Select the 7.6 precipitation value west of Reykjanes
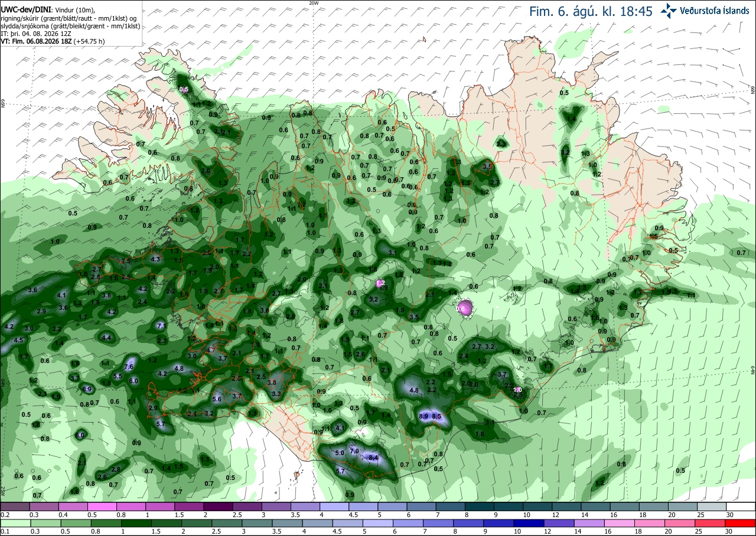This screenshot has width=756, height=536. tap(129, 367)
